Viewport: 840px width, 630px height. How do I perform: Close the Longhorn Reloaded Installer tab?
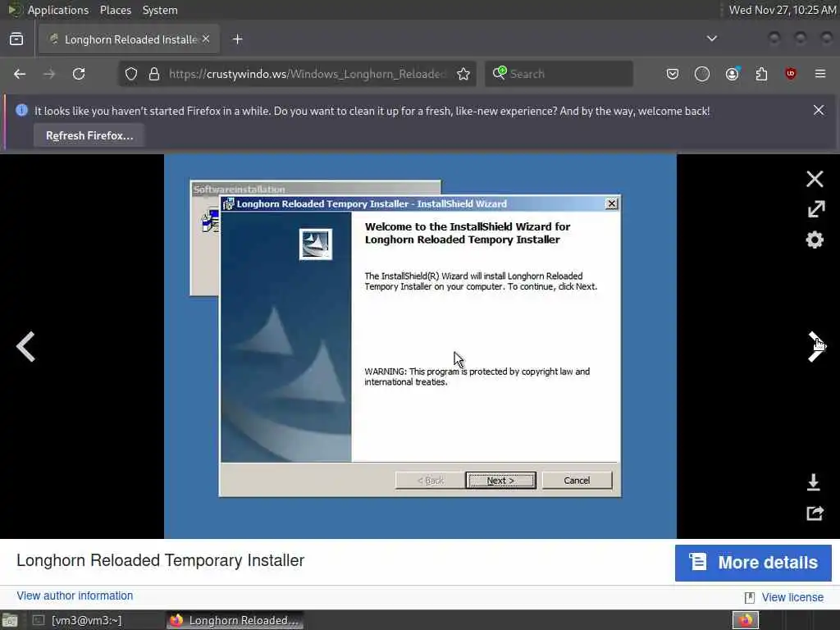tap(206, 39)
